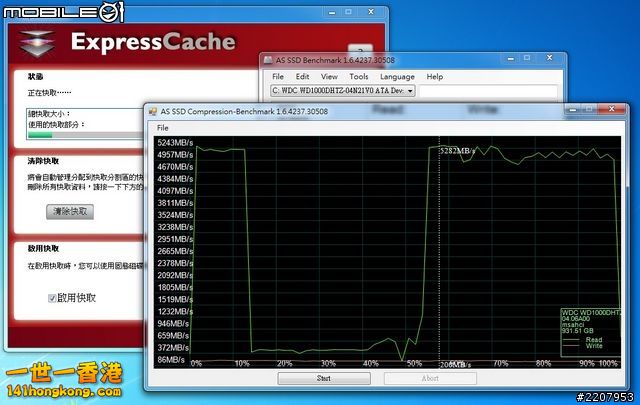
Task: Open the Tools menu
Action: [x=358, y=76]
